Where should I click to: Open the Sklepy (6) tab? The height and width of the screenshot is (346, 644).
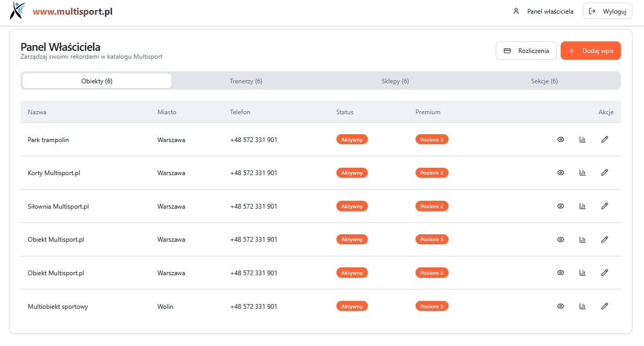pos(395,81)
